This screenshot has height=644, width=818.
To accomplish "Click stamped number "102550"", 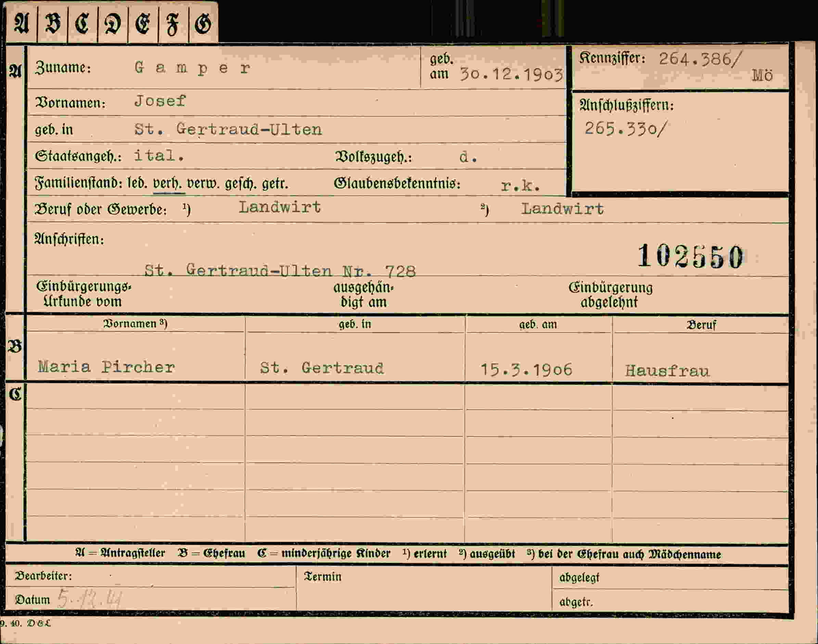I will [x=690, y=256].
